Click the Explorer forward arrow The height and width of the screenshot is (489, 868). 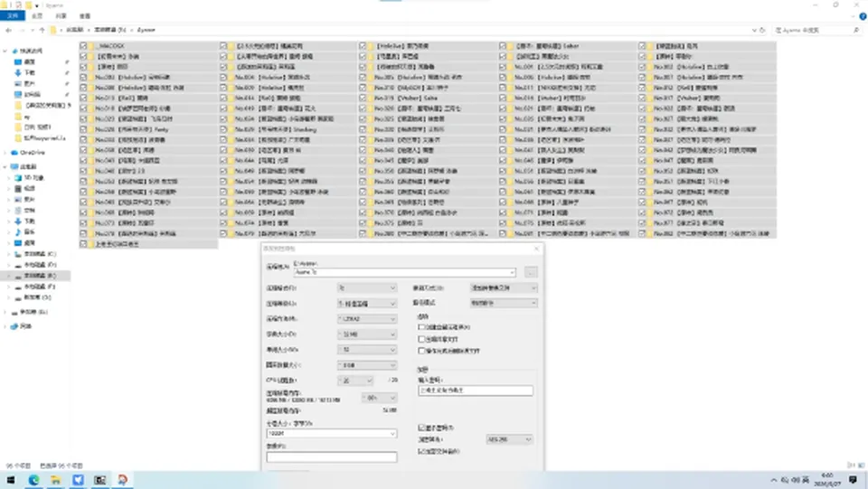[x=21, y=30]
